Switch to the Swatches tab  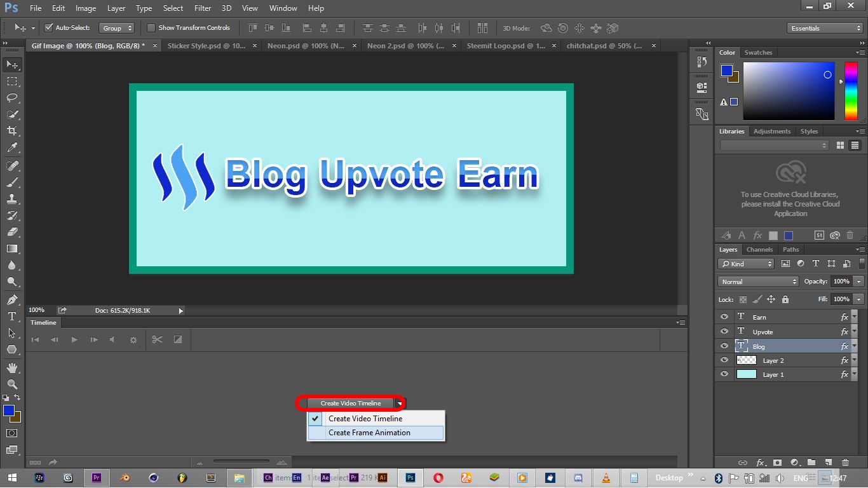click(758, 53)
